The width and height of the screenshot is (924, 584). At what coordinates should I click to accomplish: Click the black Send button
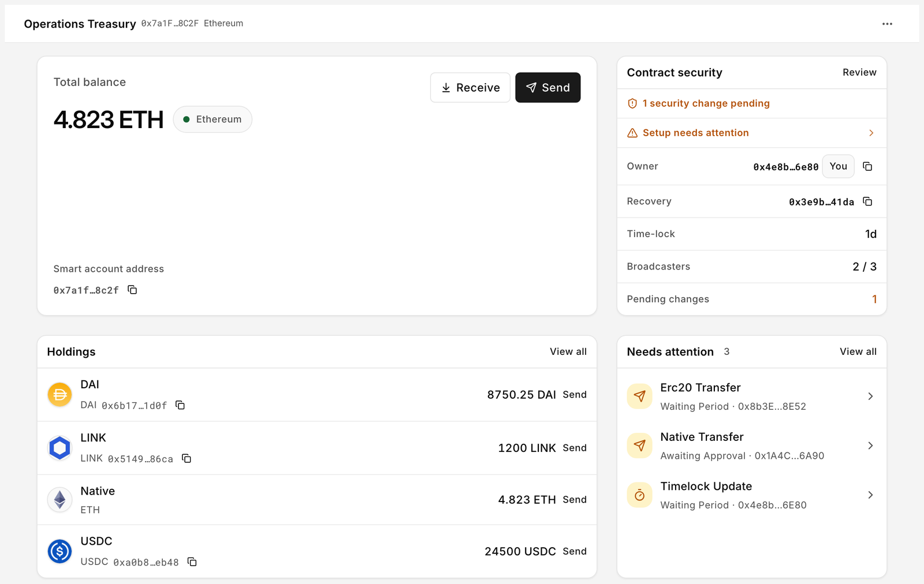pos(547,88)
